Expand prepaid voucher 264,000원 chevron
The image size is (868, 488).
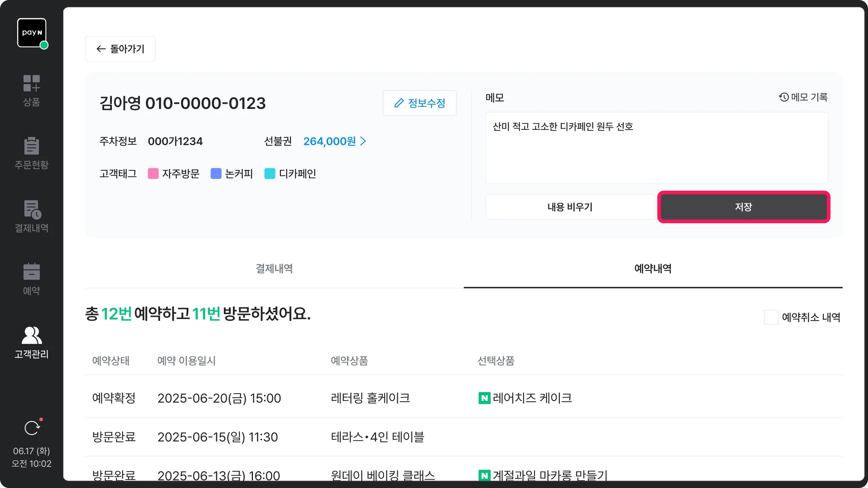(363, 141)
